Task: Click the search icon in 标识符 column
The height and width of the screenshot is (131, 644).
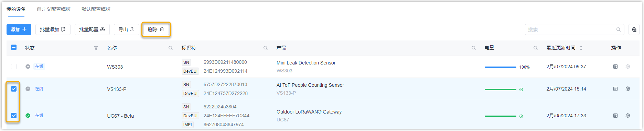Action: (266, 48)
